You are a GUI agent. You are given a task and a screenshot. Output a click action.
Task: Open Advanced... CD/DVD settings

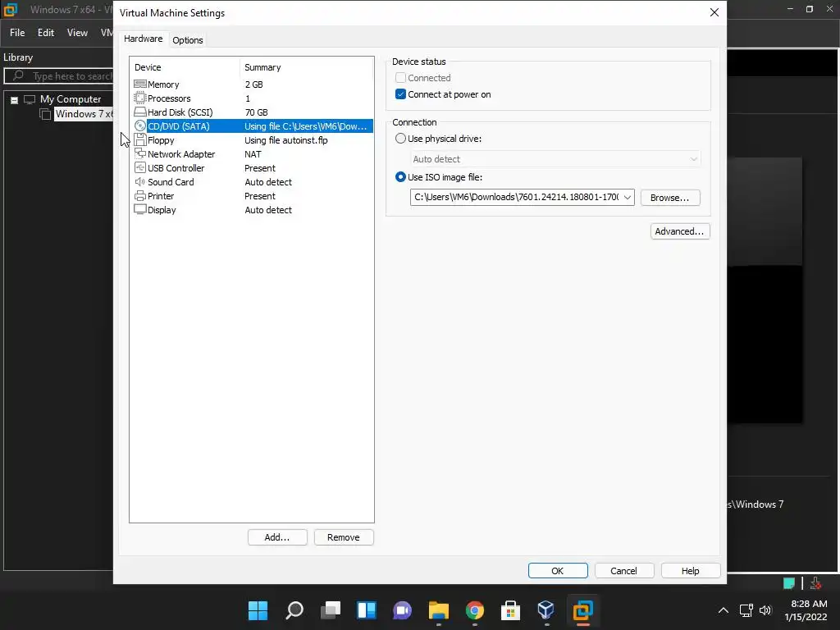click(x=680, y=231)
